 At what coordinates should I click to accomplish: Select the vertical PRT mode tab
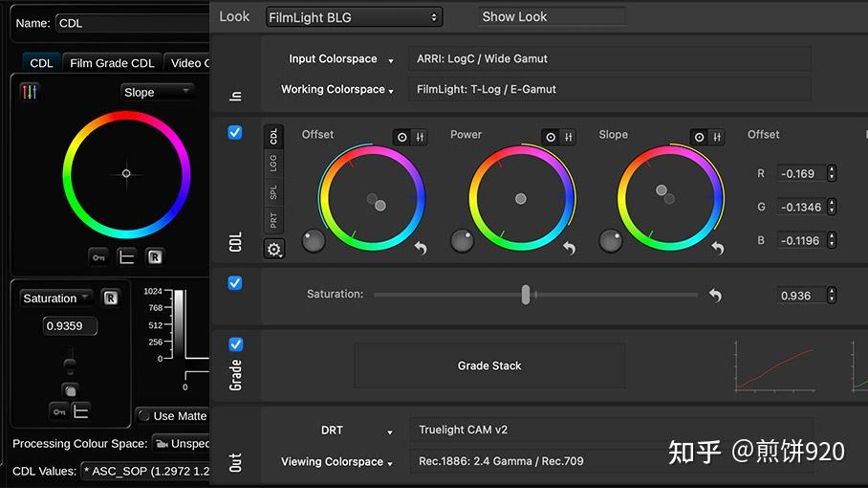click(x=273, y=220)
